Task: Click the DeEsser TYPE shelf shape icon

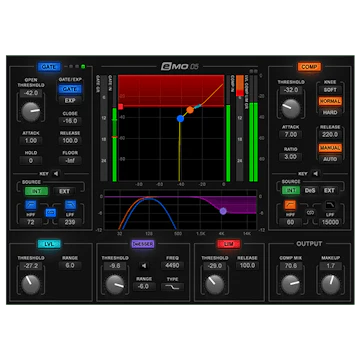Action: click(172, 287)
